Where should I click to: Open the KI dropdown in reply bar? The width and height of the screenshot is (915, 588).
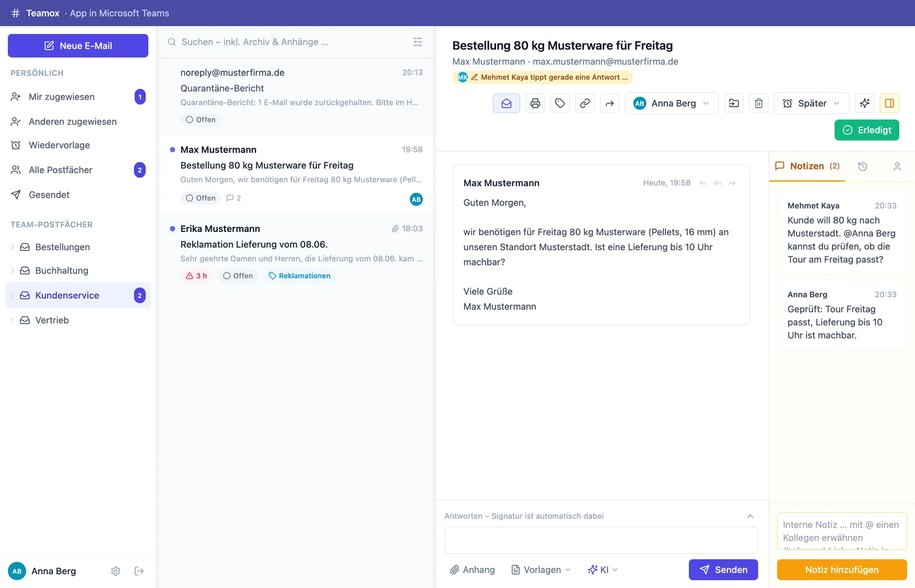click(x=603, y=570)
